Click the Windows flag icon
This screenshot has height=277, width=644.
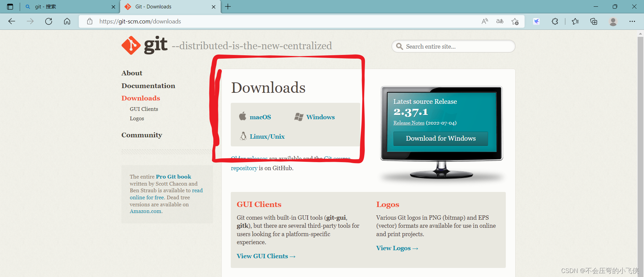pyautogui.click(x=299, y=117)
